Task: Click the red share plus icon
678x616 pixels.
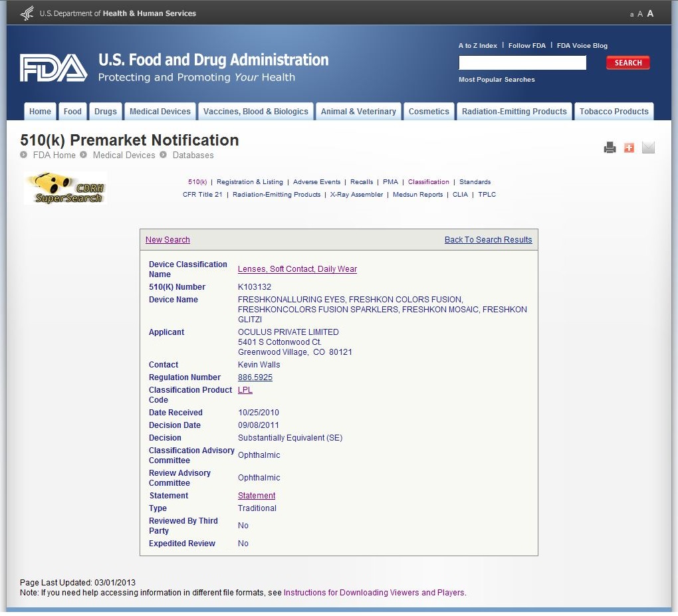Action: (629, 148)
